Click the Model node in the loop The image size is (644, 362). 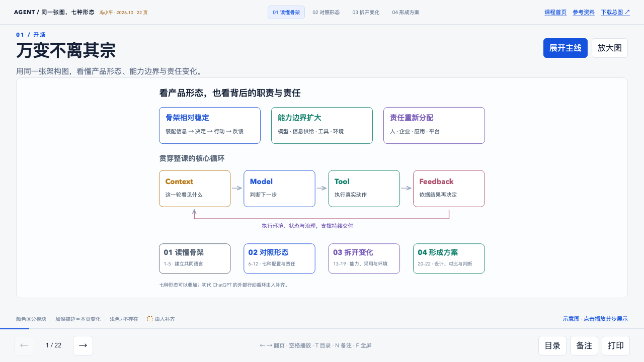click(x=280, y=189)
